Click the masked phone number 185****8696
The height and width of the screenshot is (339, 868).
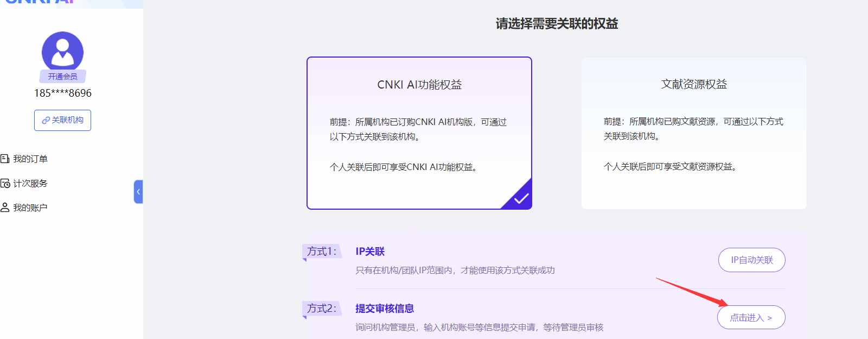pyautogui.click(x=63, y=93)
